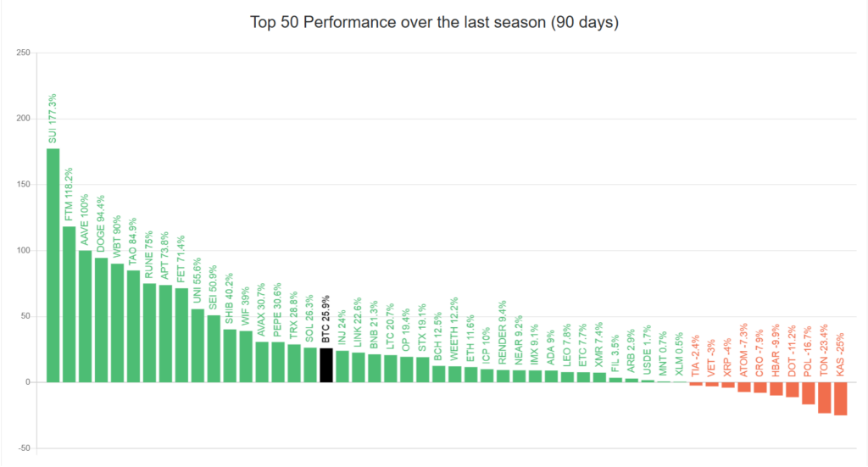Click the -50 y-axis tick label
Screen dimensions: 868x467
[x=23, y=448]
